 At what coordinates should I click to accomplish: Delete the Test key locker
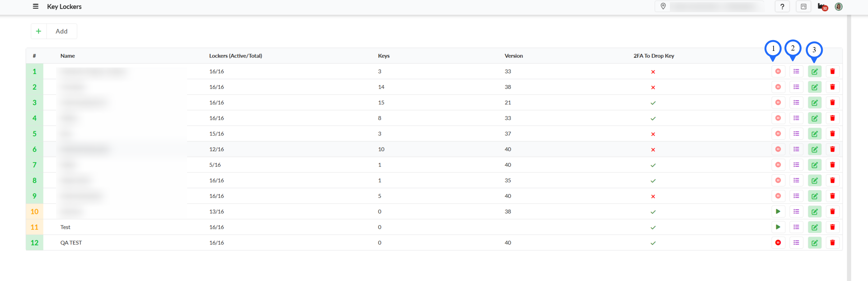tap(832, 227)
